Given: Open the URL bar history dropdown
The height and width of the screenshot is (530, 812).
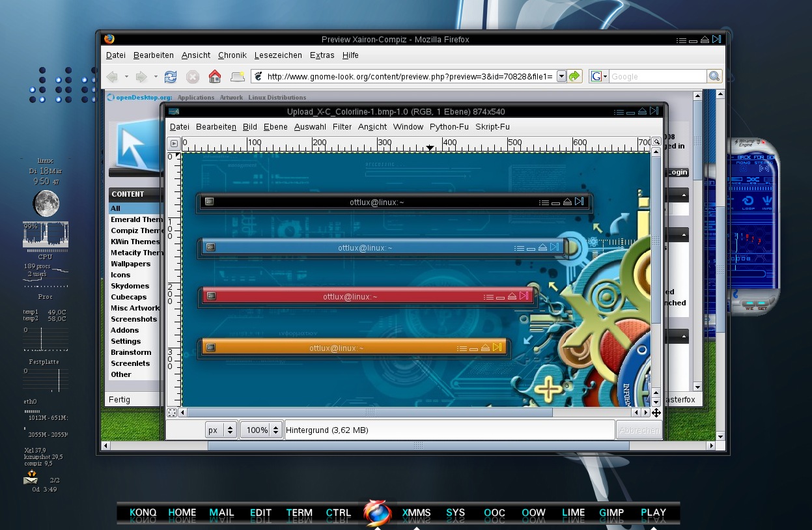Looking at the screenshot, I should pos(561,76).
